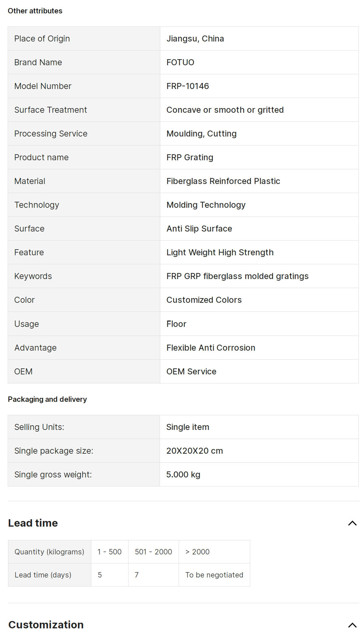The image size is (364, 629).
Task: Click the To be negotiated cell
Action: [214, 575]
